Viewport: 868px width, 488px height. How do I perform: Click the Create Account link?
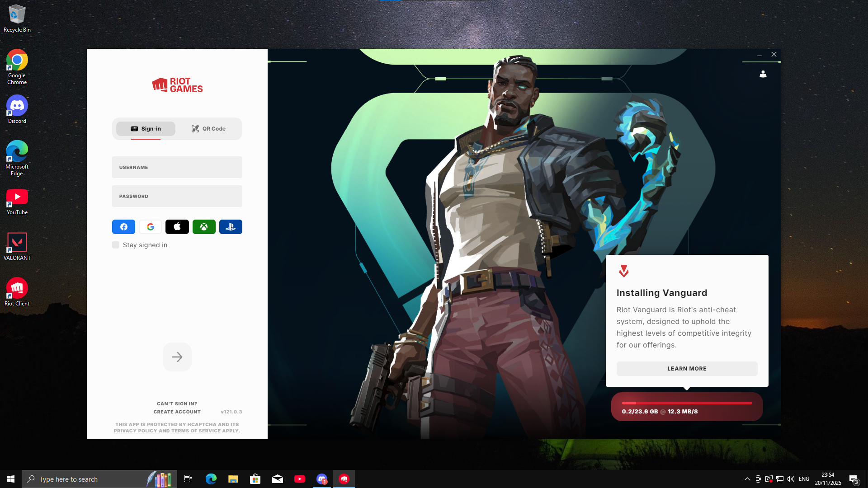(177, 412)
